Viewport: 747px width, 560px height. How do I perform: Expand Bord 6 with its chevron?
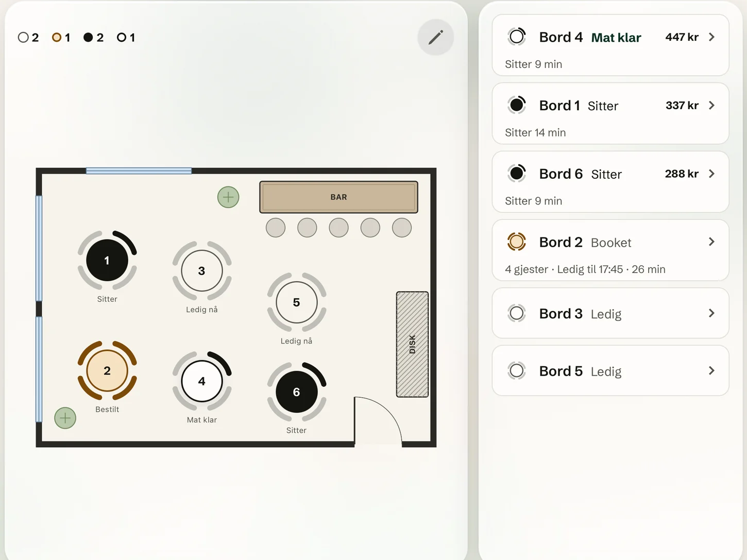click(x=711, y=174)
